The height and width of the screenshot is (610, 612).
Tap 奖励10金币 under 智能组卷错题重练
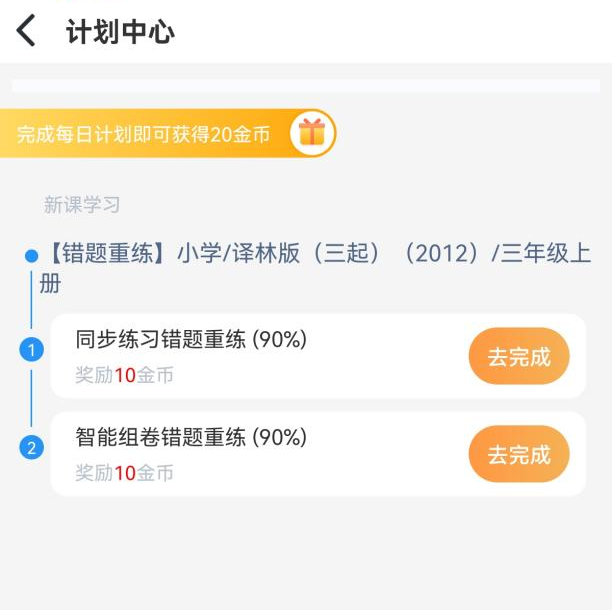(x=124, y=473)
